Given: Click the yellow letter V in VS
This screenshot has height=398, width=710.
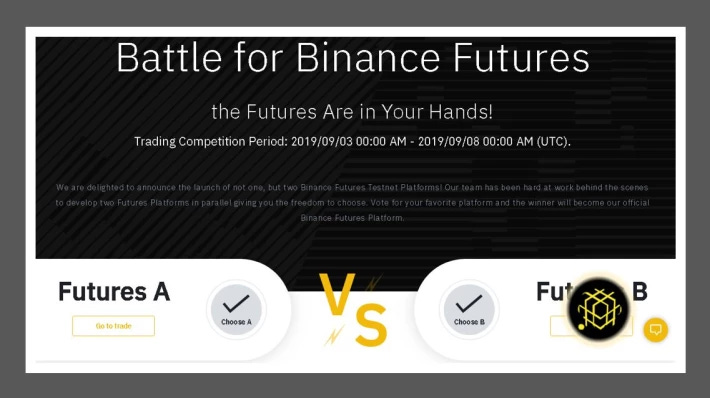Looking at the screenshot, I should (x=337, y=293).
